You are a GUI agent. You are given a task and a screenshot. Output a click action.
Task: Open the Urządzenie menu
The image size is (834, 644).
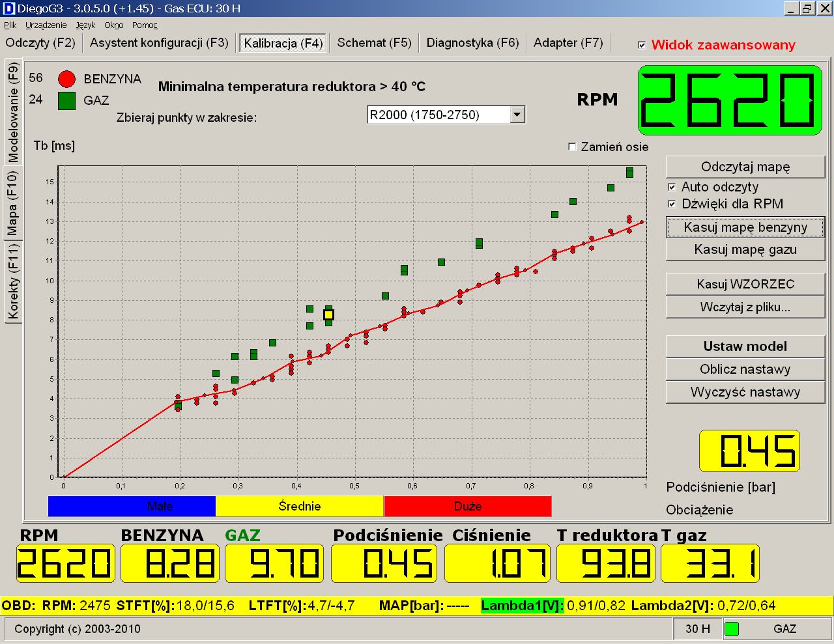[46, 25]
